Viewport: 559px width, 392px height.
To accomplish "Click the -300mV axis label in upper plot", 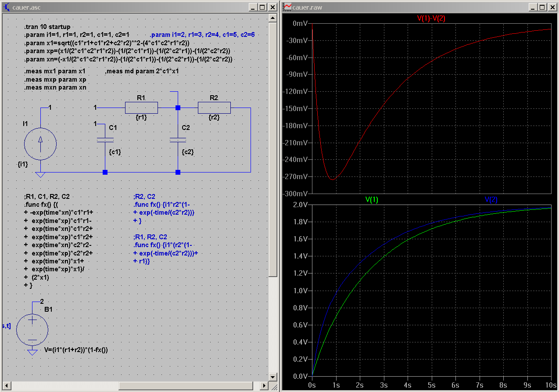I will point(296,194).
